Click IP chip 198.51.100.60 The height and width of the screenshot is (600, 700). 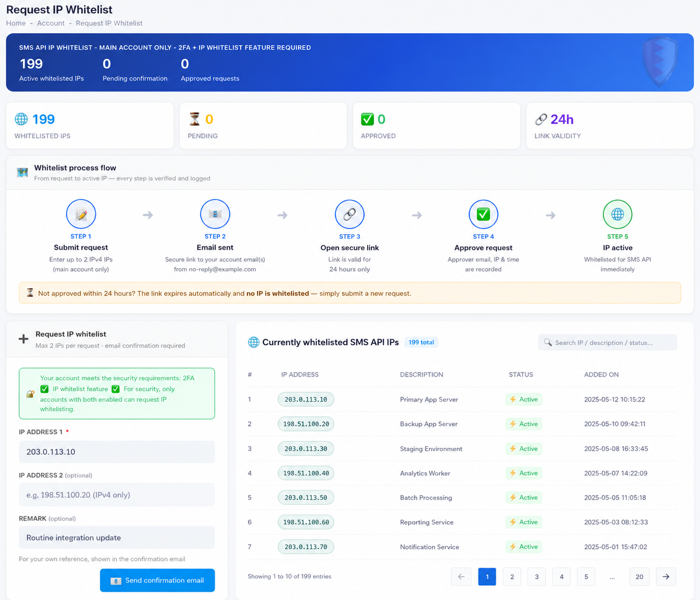tap(306, 522)
